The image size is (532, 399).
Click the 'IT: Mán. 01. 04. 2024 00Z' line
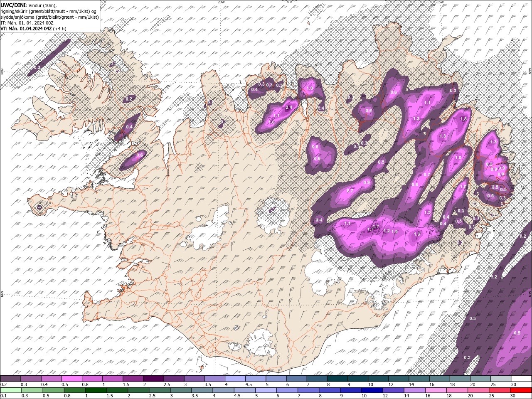(x=27, y=23)
